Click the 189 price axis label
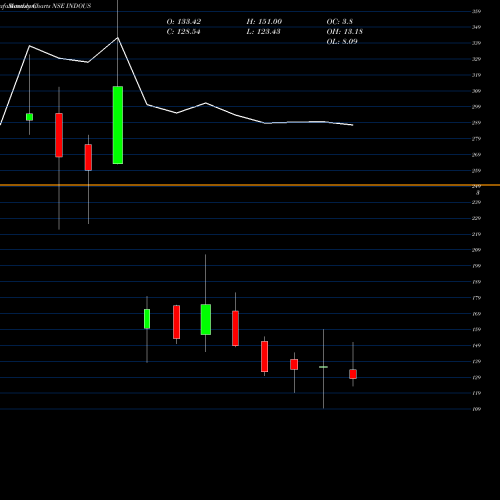The height and width of the screenshot is (500, 500). (x=476, y=282)
